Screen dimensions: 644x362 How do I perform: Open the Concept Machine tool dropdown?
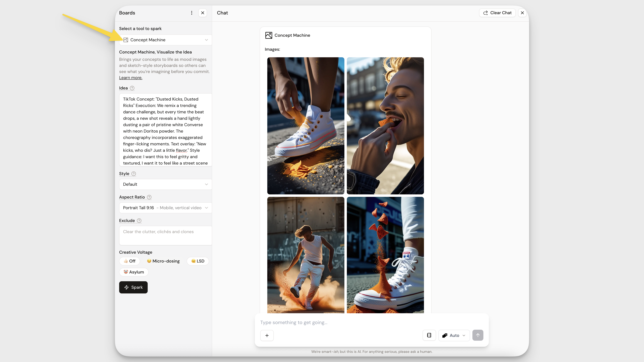pos(165,40)
